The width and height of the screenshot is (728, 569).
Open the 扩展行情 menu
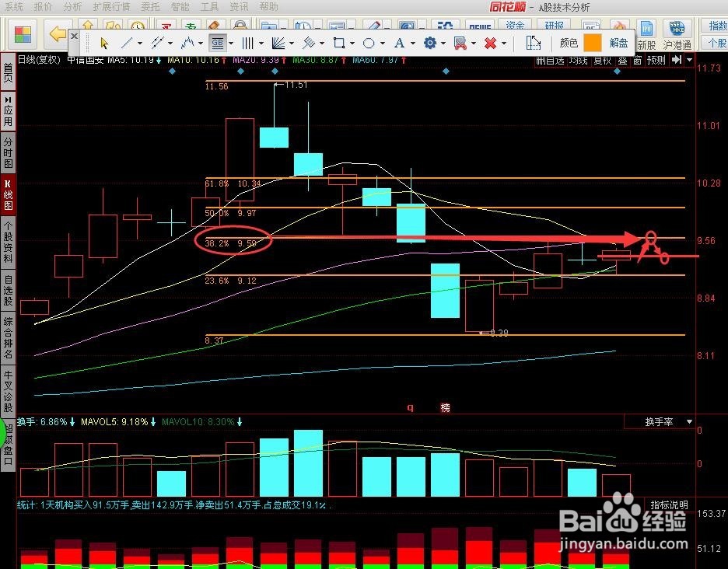[111, 6]
